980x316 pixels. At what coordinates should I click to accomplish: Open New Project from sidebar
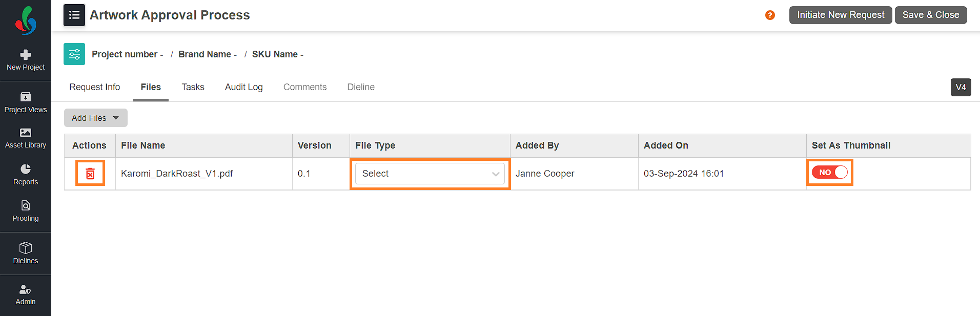click(26, 60)
